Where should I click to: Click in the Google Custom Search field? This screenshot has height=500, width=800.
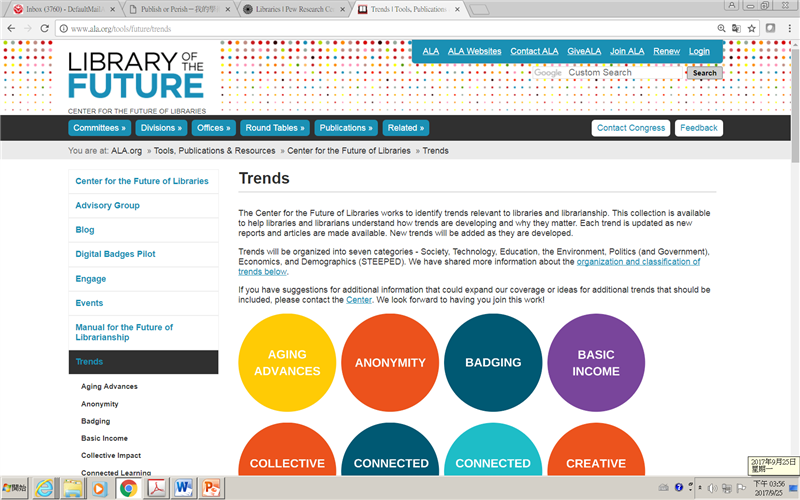coord(623,73)
